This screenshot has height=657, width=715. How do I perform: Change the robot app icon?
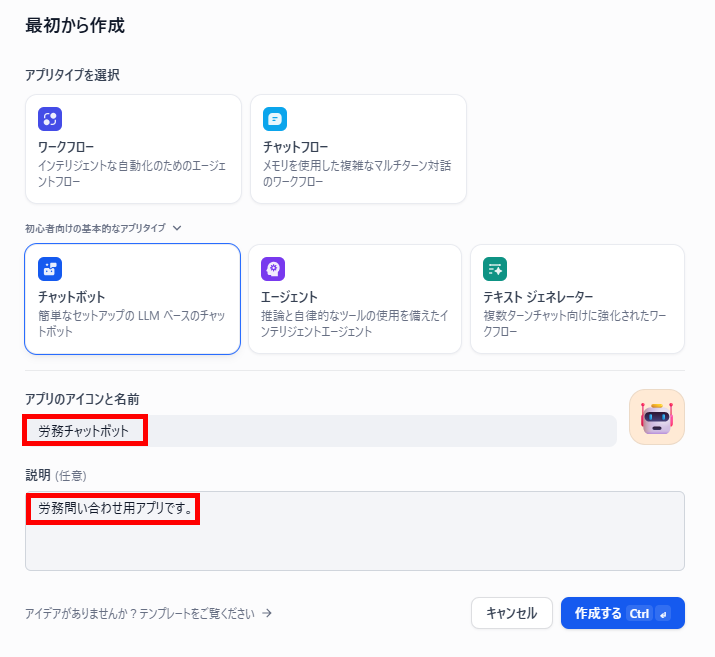657,417
